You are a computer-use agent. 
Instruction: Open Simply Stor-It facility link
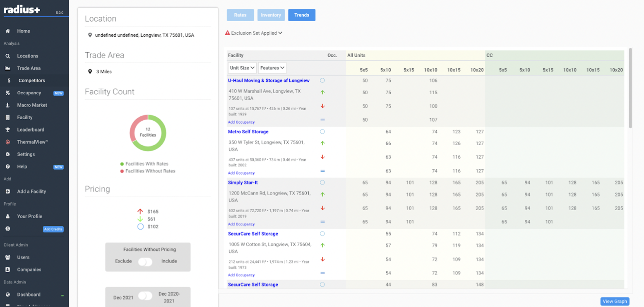pos(243,182)
